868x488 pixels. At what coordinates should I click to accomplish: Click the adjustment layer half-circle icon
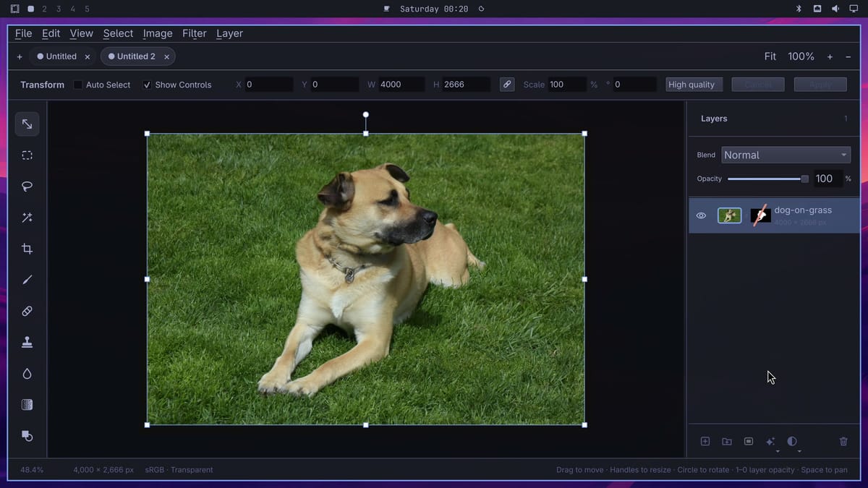tap(792, 441)
